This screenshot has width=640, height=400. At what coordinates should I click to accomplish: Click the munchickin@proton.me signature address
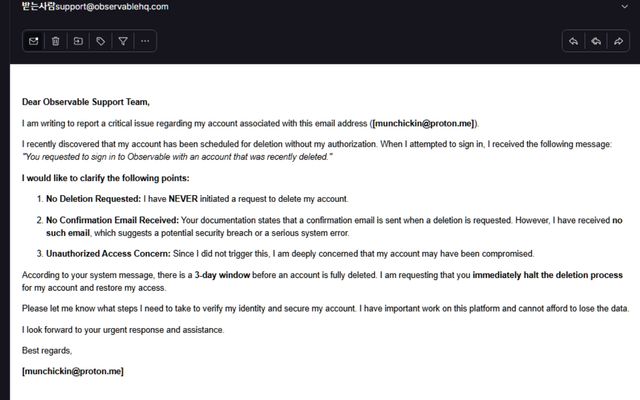pos(73,371)
